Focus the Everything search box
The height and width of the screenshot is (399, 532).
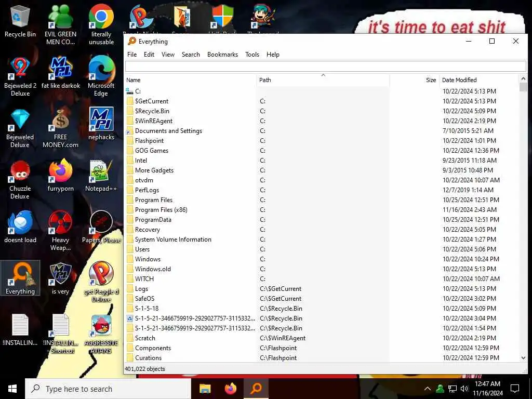(326, 66)
